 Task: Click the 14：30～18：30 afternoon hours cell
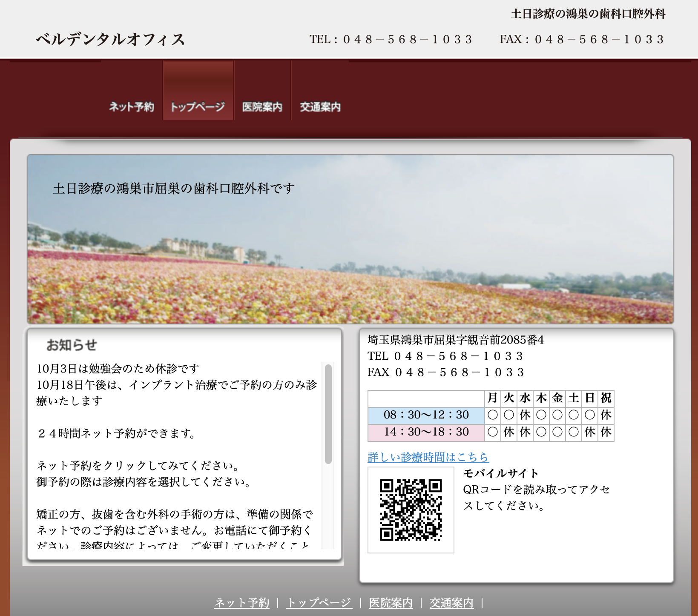pos(426,432)
